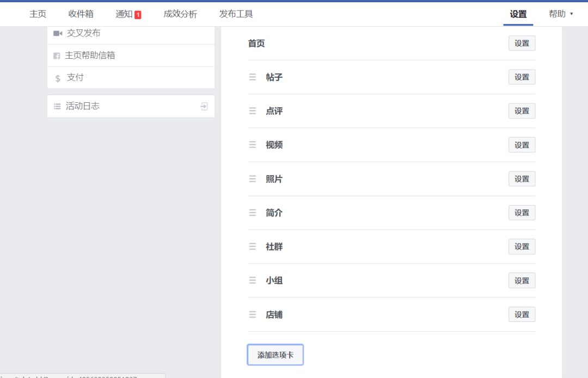Click the export arrow icon on the 活动日志 row

pos(203,106)
